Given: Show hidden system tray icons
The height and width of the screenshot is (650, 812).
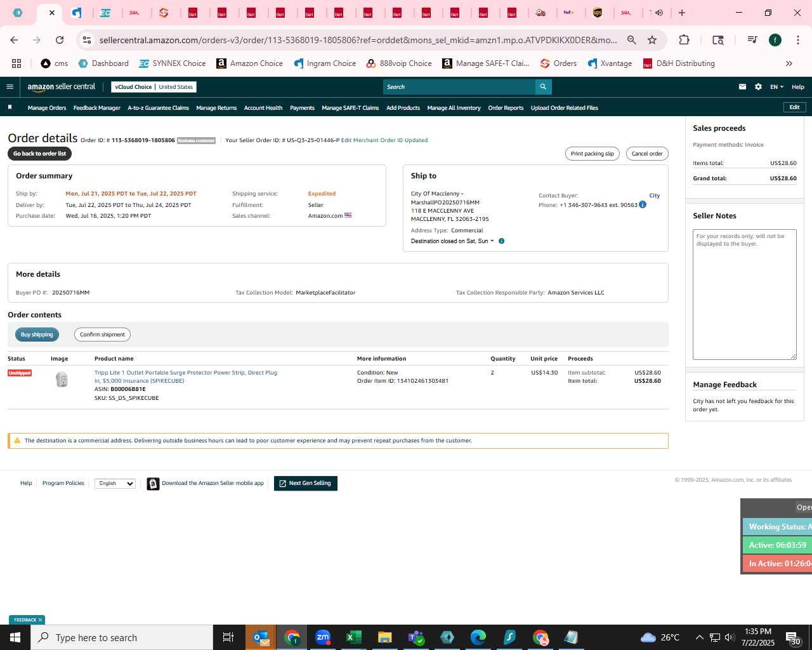Looking at the screenshot, I should (699, 637).
